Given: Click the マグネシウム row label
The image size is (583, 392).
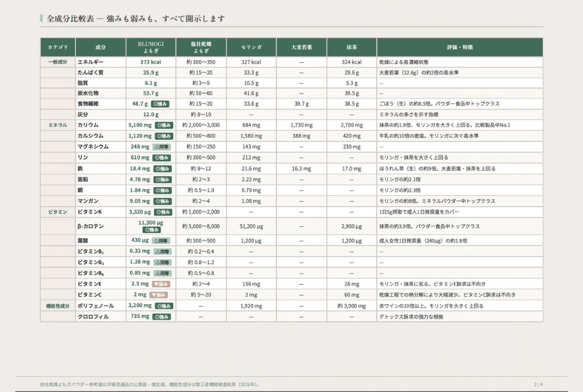Looking at the screenshot, I should point(93,147).
